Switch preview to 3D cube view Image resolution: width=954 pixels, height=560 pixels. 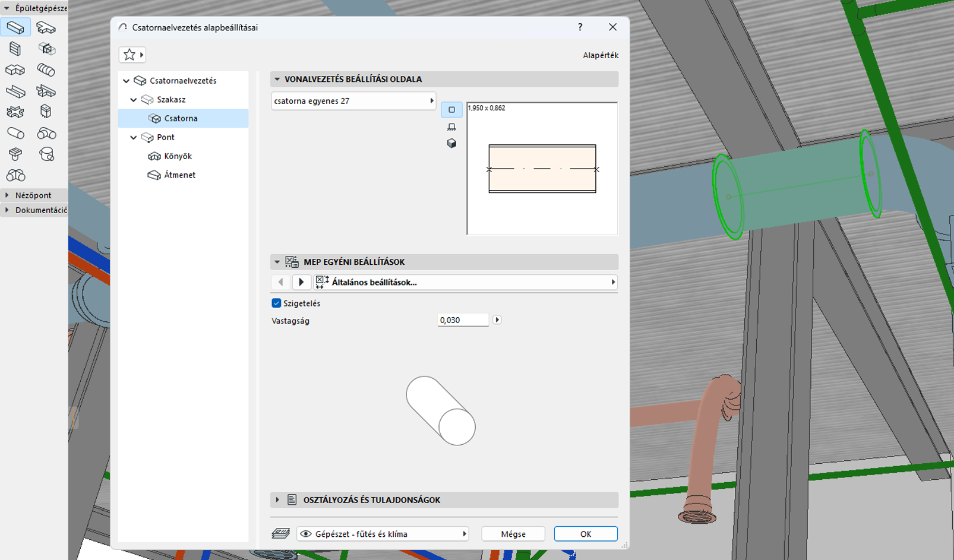click(451, 144)
